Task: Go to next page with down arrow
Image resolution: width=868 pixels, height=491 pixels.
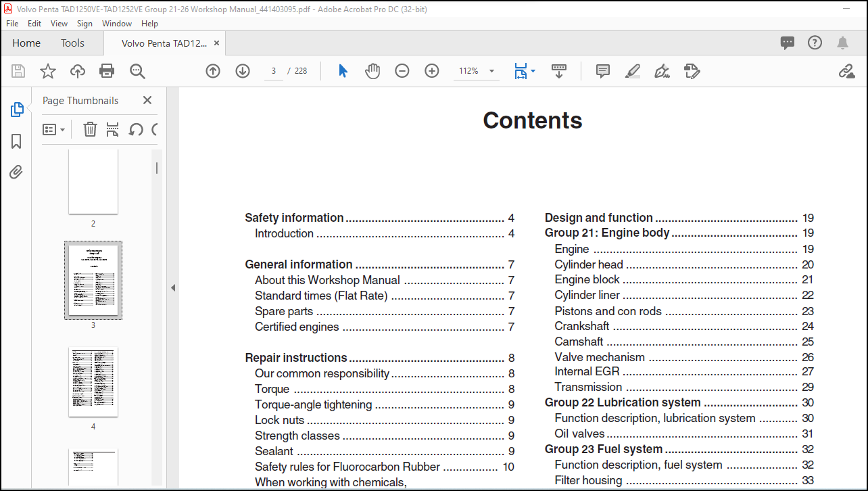Action: click(243, 71)
